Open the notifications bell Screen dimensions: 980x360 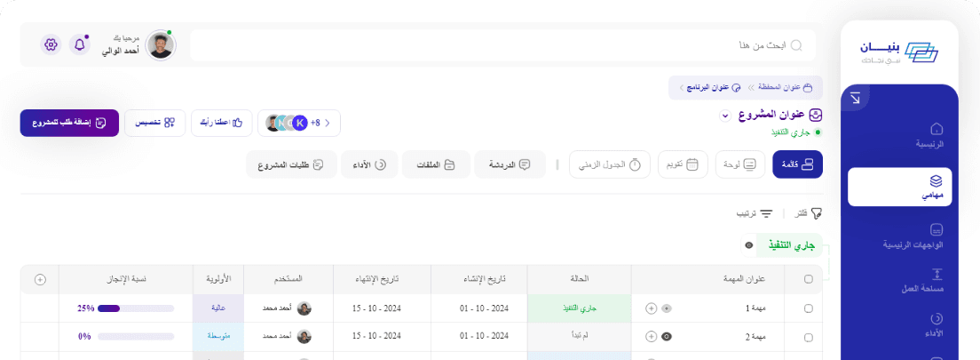pos(80,44)
